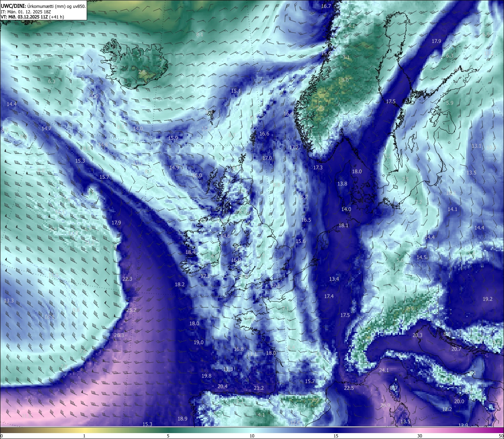Click the 18.1 value on the map
The height and width of the screenshot is (439, 504).
[343, 226]
